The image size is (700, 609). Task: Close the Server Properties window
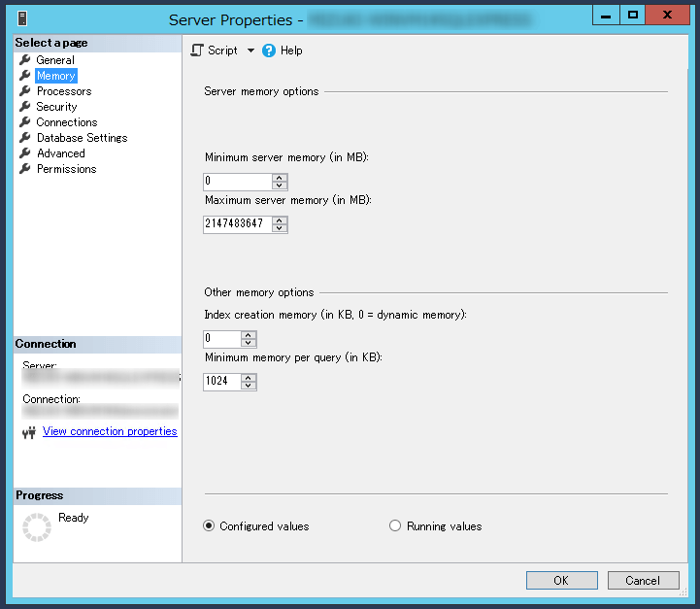tap(667, 15)
